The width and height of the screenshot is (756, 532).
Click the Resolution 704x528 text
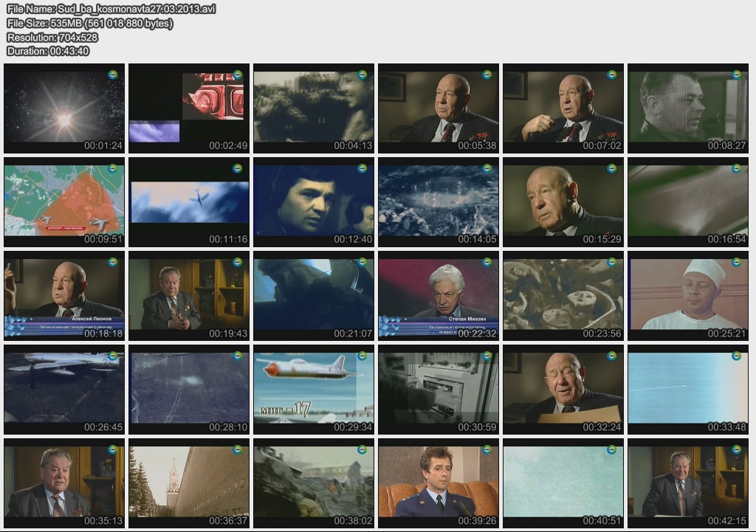pyautogui.click(x=52, y=38)
